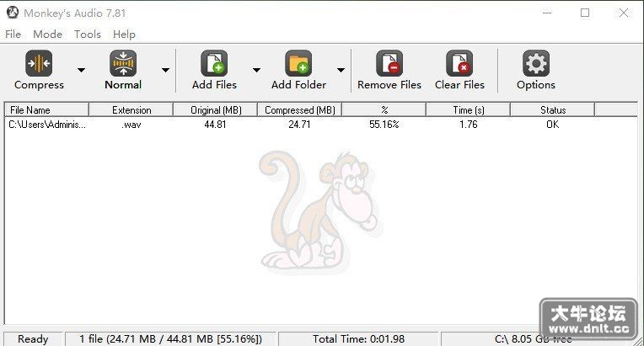Click the 1 file summary in status bar

coord(170,339)
